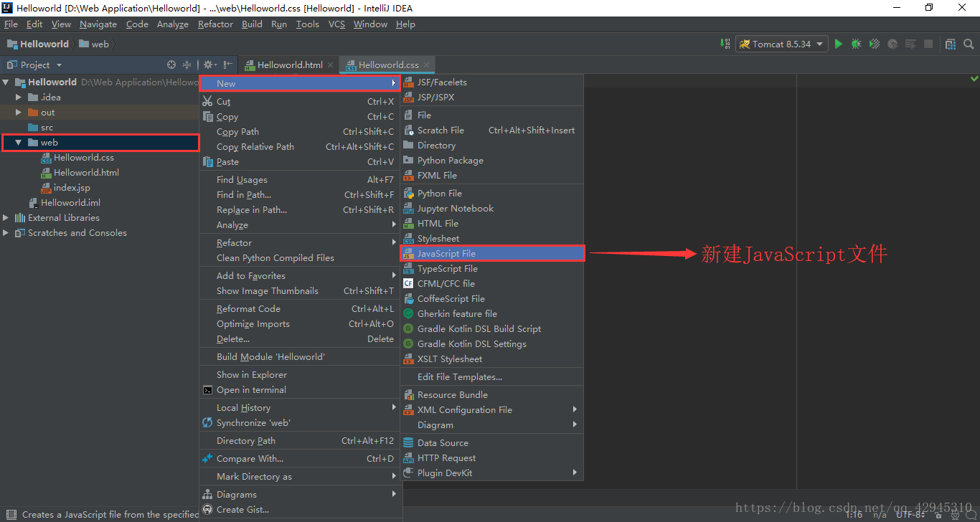Viewport: 980px width, 522px height.
Task: Open Plugin DevKit submenu
Action: tap(491, 473)
